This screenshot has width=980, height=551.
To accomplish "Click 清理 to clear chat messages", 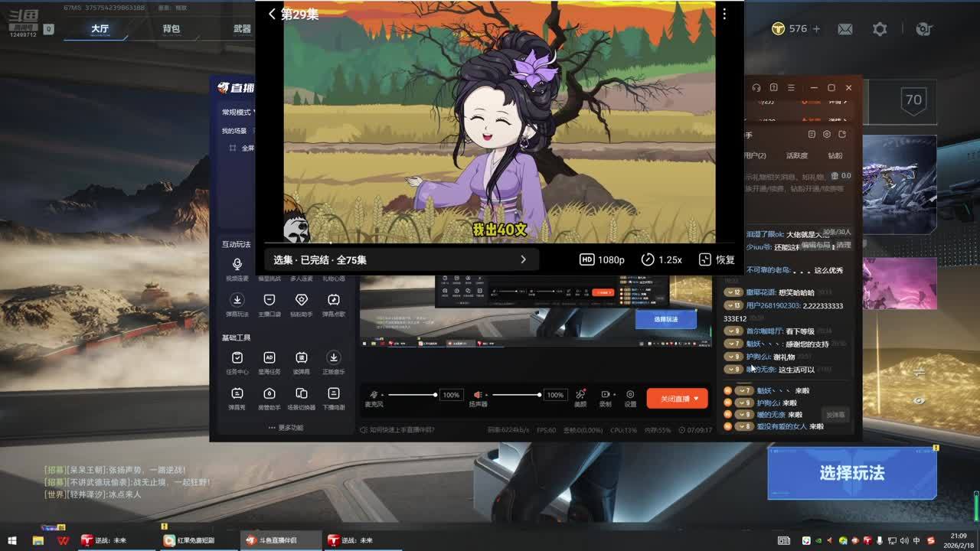I will pyautogui.click(x=843, y=245).
